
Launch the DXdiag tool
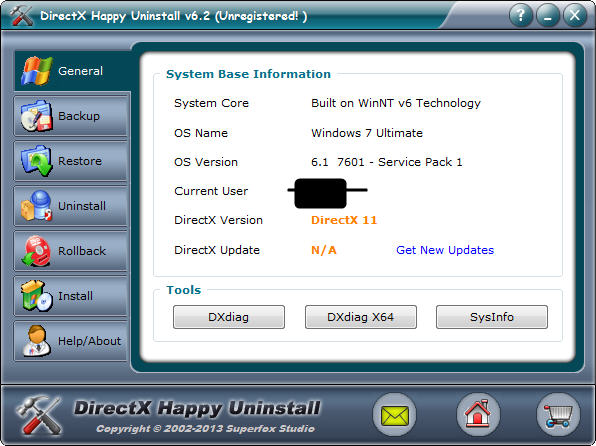click(x=229, y=317)
